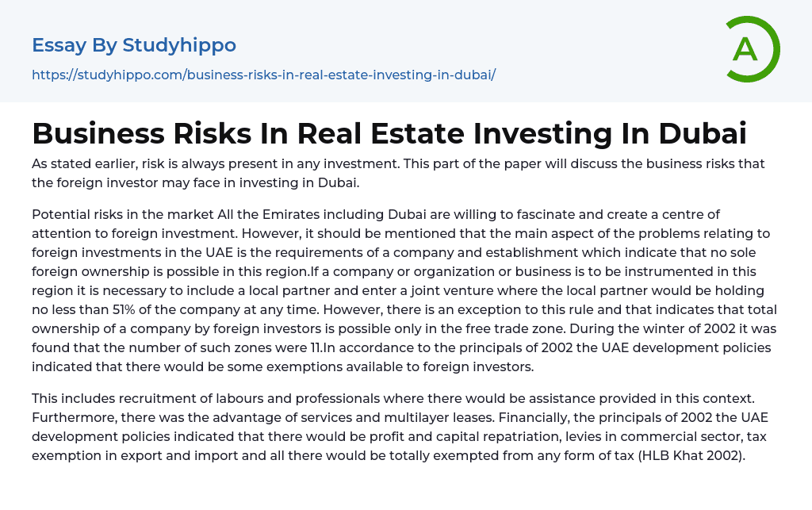Click the intro paragraph starting "As stated earlier"

pyautogui.click(x=396, y=174)
